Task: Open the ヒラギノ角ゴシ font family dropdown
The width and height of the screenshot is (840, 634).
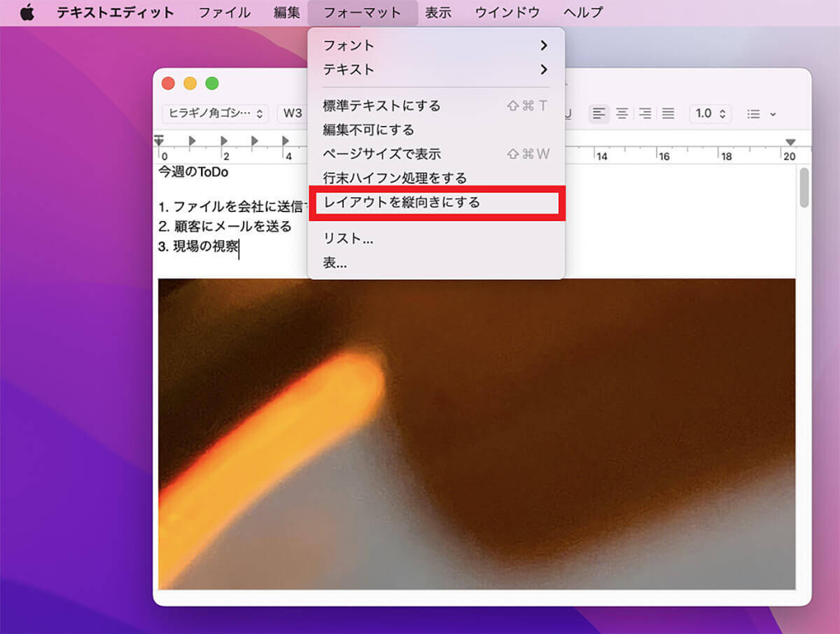Action: coord(216,113)
